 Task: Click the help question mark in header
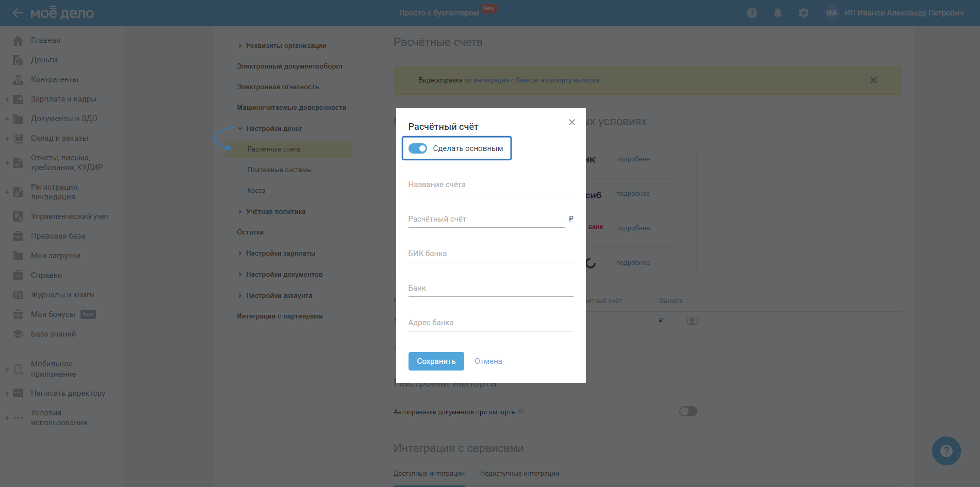click(752, 13)
